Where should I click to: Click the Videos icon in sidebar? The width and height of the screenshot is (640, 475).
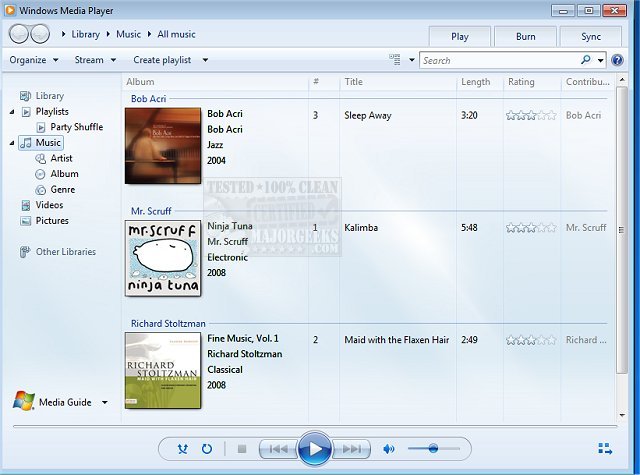(26, 205)
